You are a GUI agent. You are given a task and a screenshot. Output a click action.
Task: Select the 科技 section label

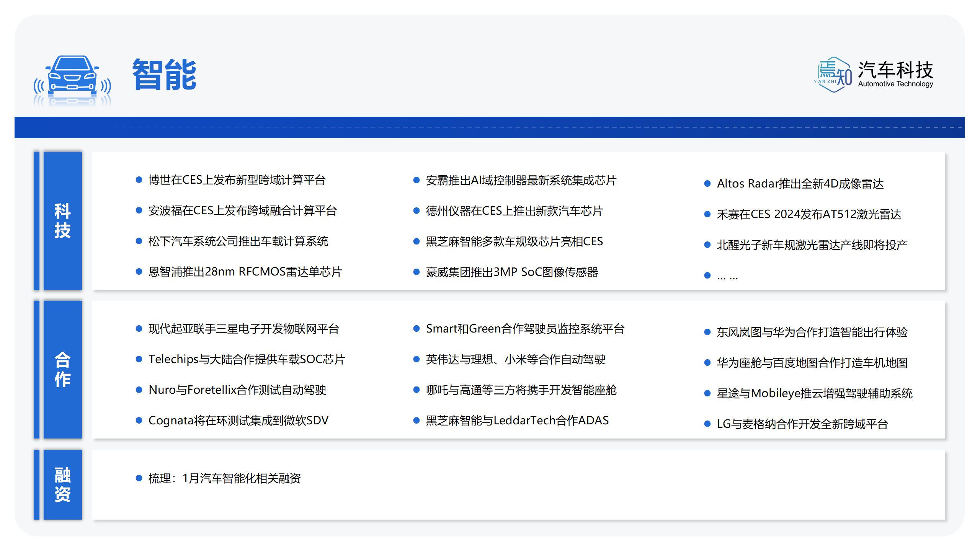pos(62,221)
